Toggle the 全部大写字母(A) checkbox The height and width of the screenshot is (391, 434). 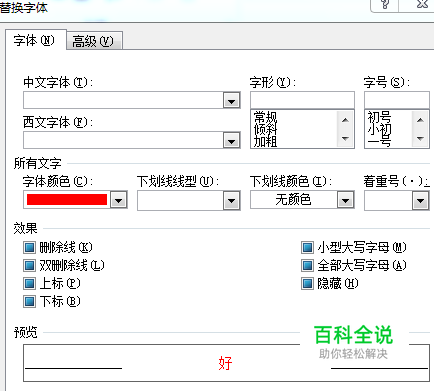click(307, 266)
